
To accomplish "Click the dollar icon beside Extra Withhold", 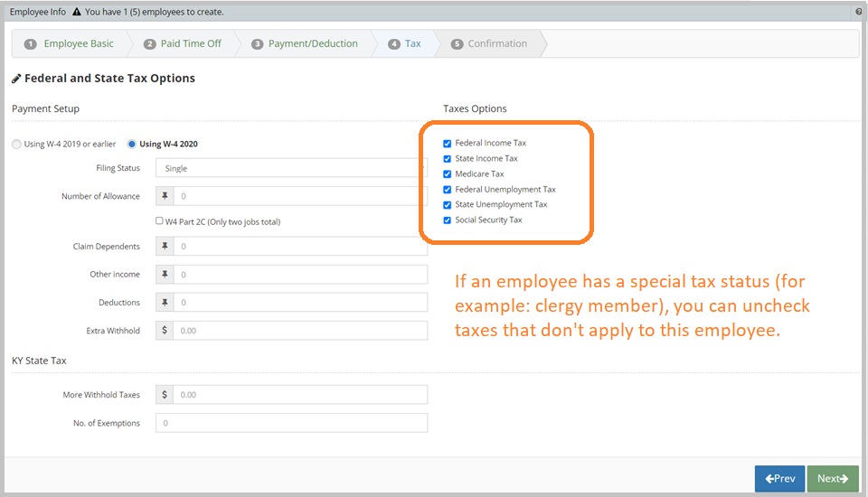I will [x=165, y=331].
